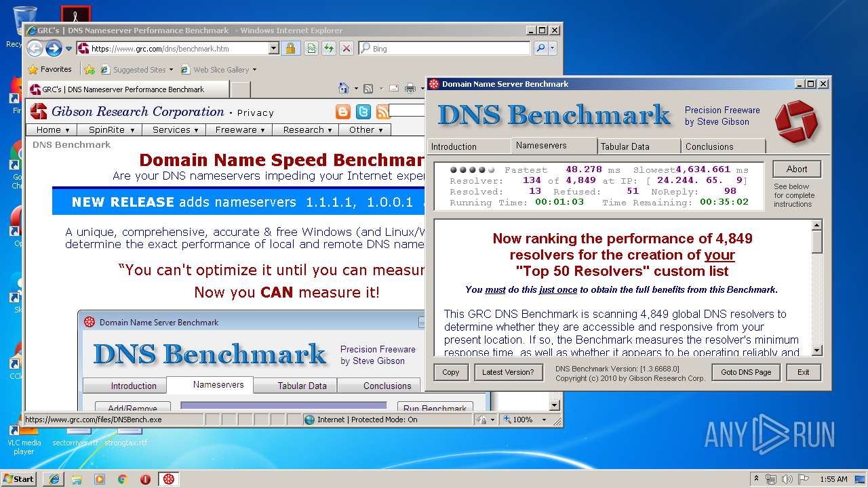Open the Home menu on GRC site
868x488 pixels.
[x=53, y=129]
